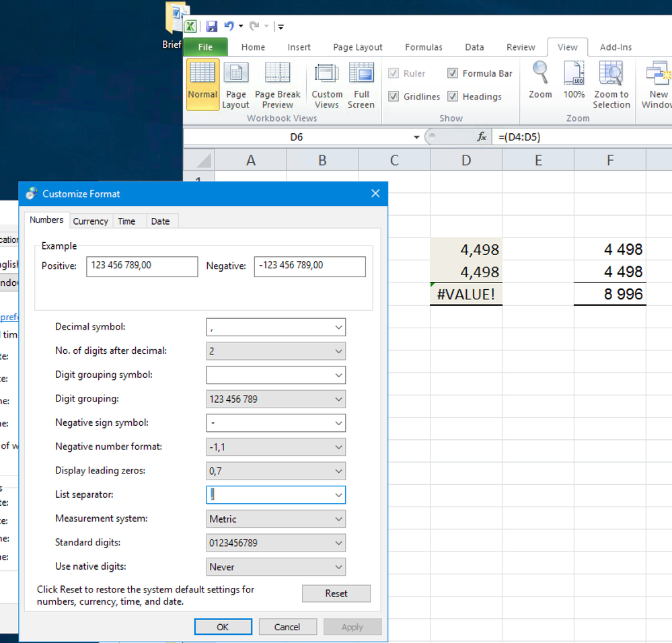Click the cell showing 8 996
672x643 pixels.
[610, 295]
